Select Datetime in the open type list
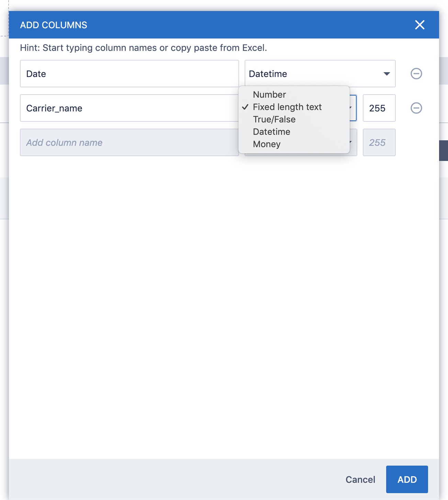 [271, 132]
